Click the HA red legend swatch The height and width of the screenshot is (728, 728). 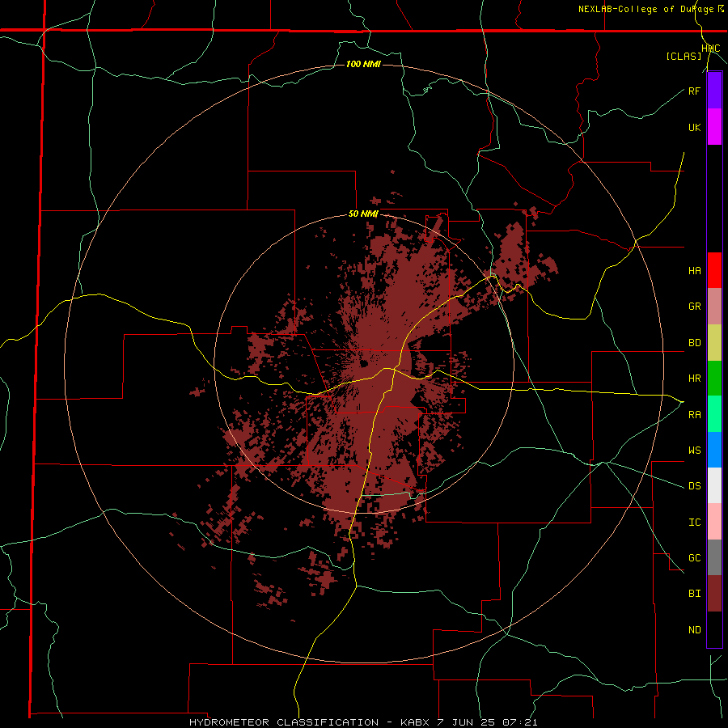pos(714,270)
